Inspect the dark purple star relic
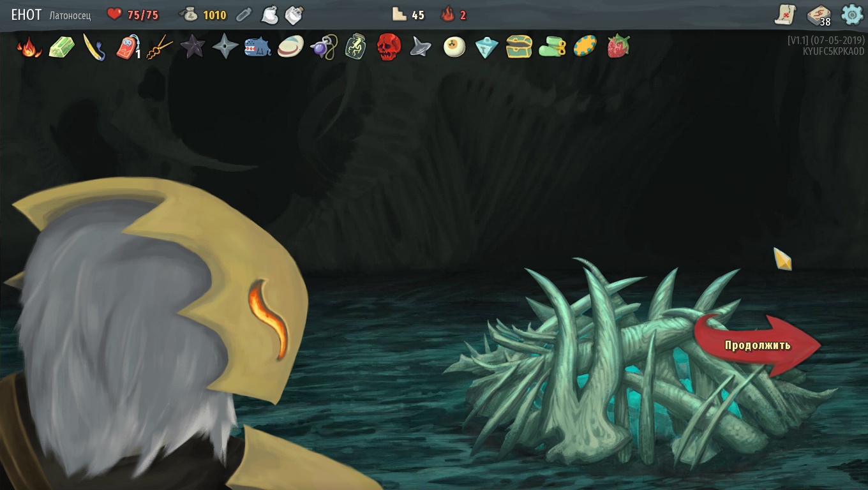Image resolution: width=868 pixels, height=490 pixels. [x=193, y=47]
